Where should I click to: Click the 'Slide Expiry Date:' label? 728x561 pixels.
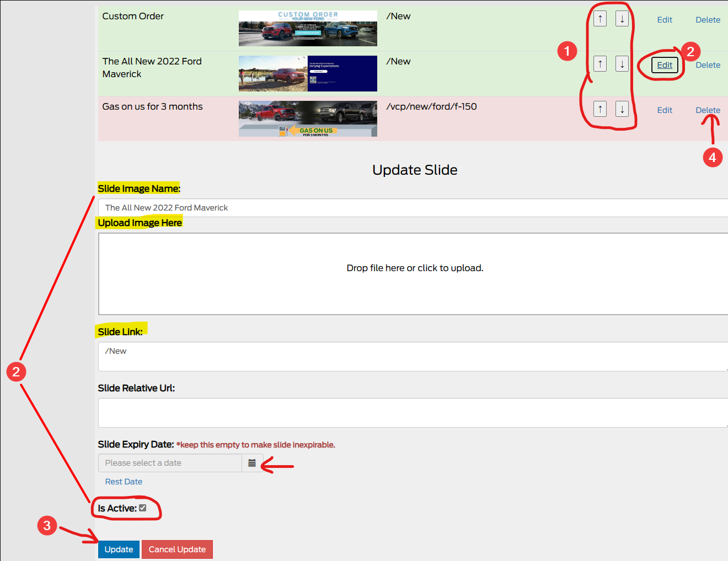tap(136, 444)
